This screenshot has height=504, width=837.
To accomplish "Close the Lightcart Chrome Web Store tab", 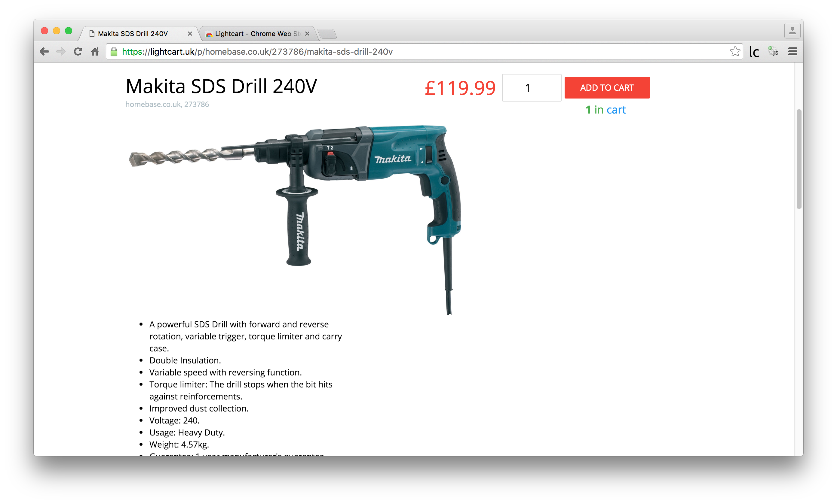I will 307,34.
